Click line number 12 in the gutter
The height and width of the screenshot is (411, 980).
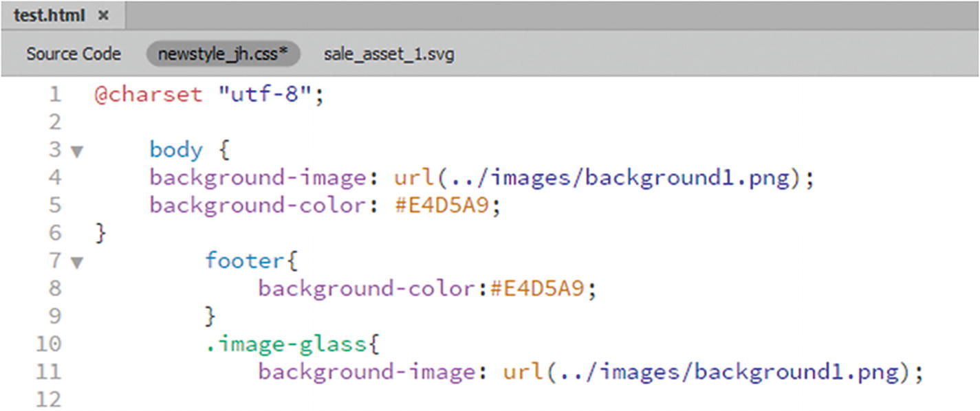[48, 399]
